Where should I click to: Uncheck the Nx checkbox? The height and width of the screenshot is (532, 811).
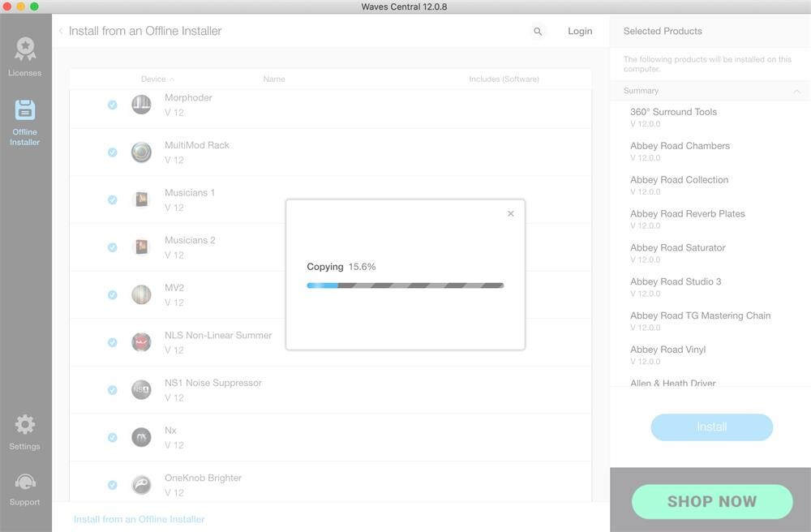[112, 438]
